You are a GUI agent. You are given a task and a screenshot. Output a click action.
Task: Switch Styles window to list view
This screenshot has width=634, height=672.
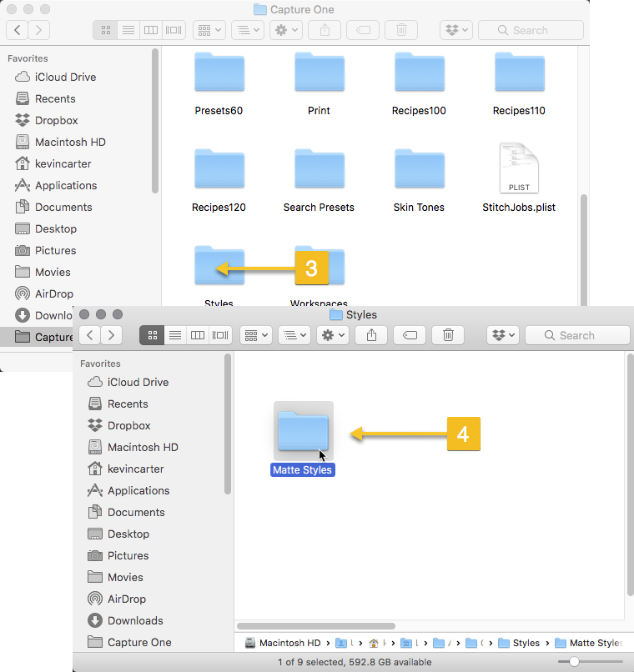175,335
